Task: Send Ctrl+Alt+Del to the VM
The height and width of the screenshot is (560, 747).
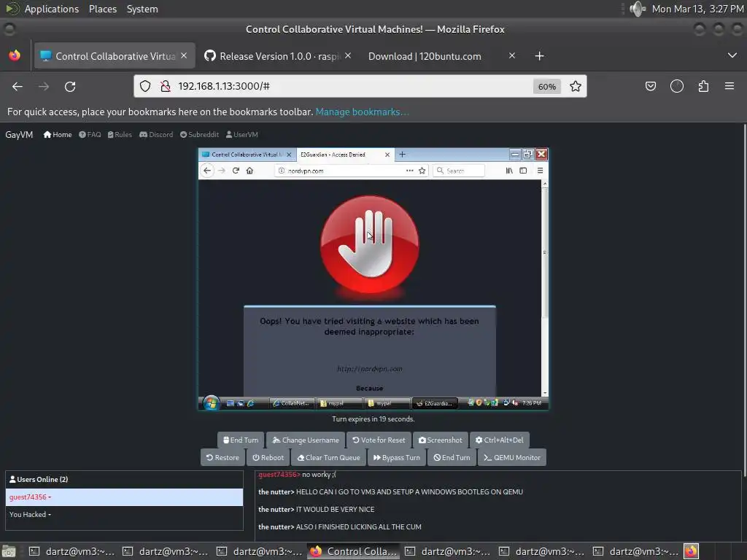Action: 499,440
